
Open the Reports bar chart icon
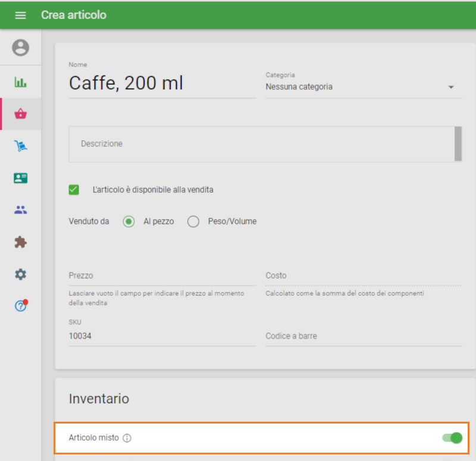[x=20, y=82]
